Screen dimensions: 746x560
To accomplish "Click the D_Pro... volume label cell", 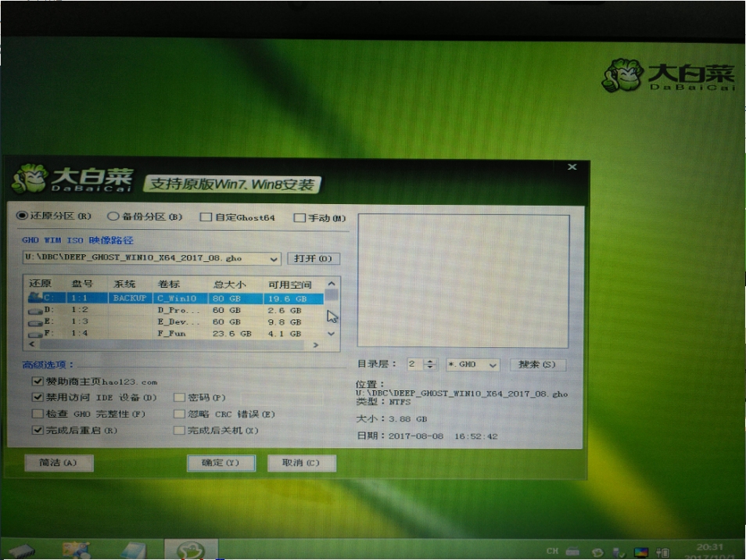I will tap(178, 311).
